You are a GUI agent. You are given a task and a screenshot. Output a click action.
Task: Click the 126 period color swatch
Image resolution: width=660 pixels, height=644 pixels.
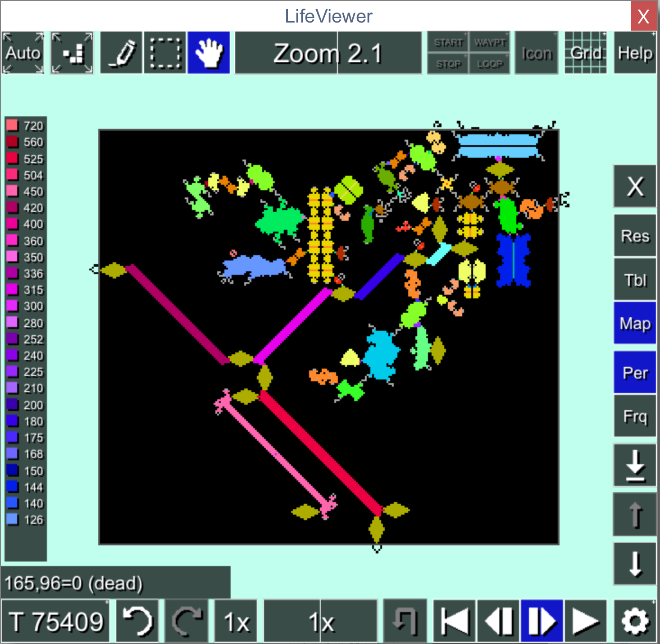(x=12, y=519)
